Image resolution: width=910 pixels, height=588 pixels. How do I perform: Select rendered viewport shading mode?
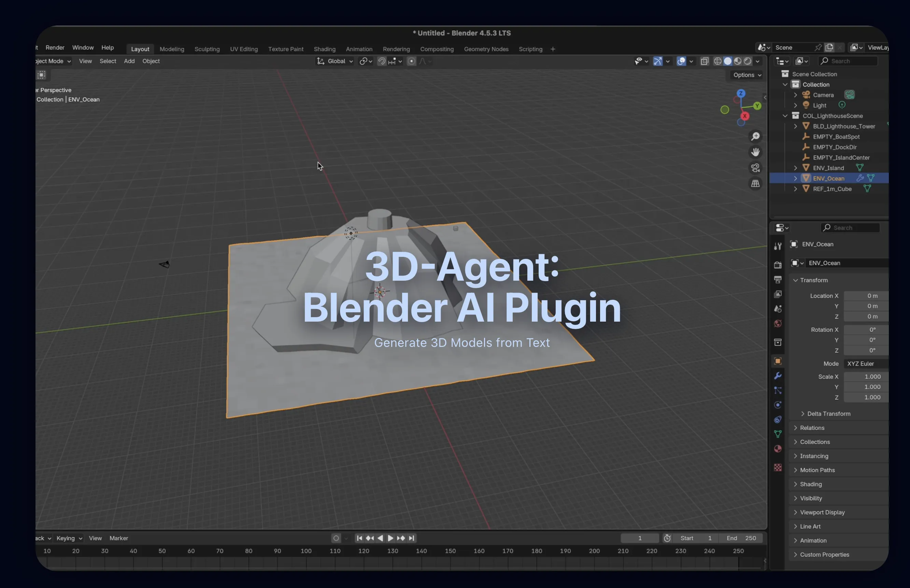pyautogui.click(x=748, y=61)
